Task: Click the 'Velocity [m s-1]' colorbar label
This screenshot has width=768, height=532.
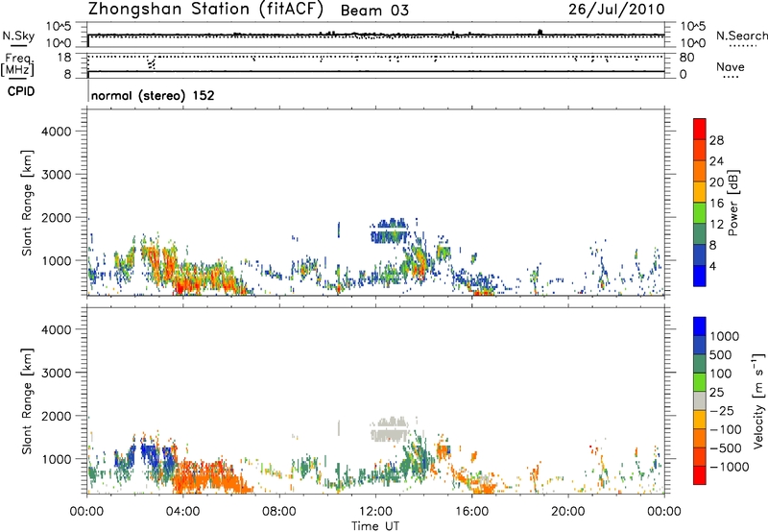Action: (758, 400)
